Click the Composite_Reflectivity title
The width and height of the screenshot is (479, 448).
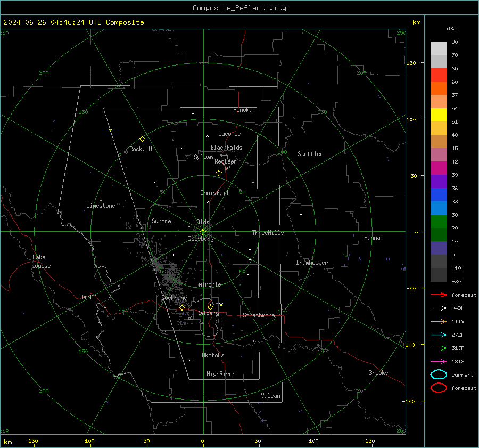click(239, 8)
